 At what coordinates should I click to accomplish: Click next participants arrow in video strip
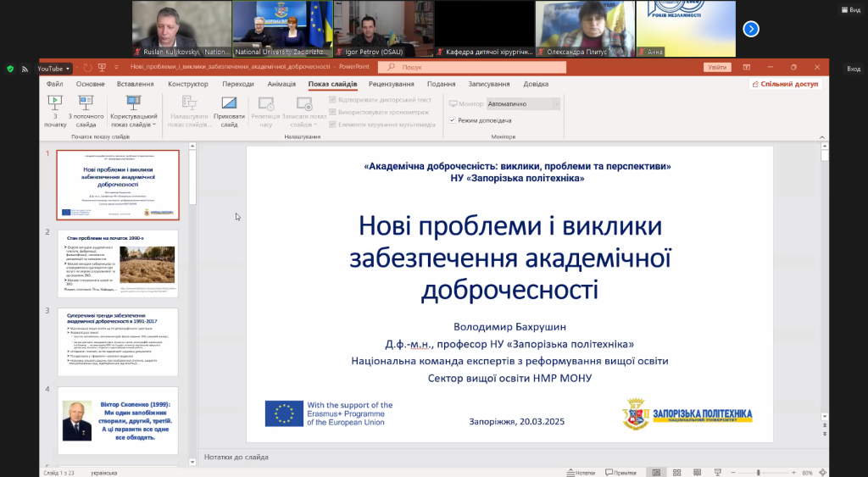751,29
